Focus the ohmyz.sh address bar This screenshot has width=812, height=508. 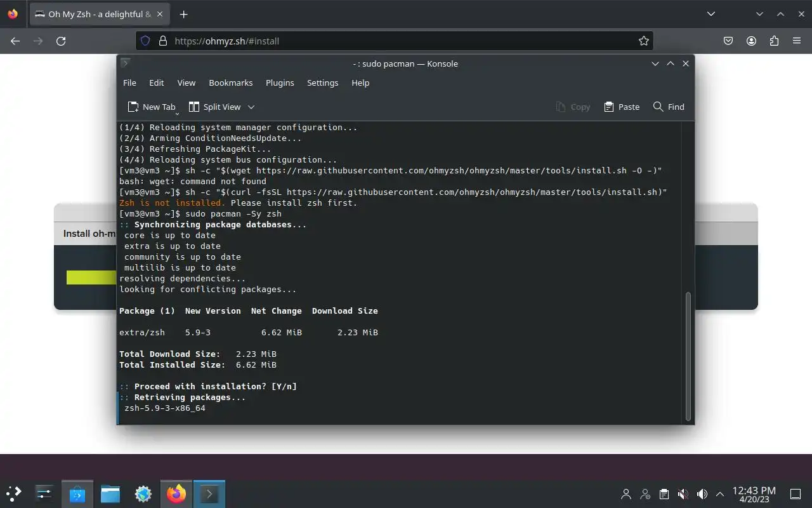tap(394, 41)
